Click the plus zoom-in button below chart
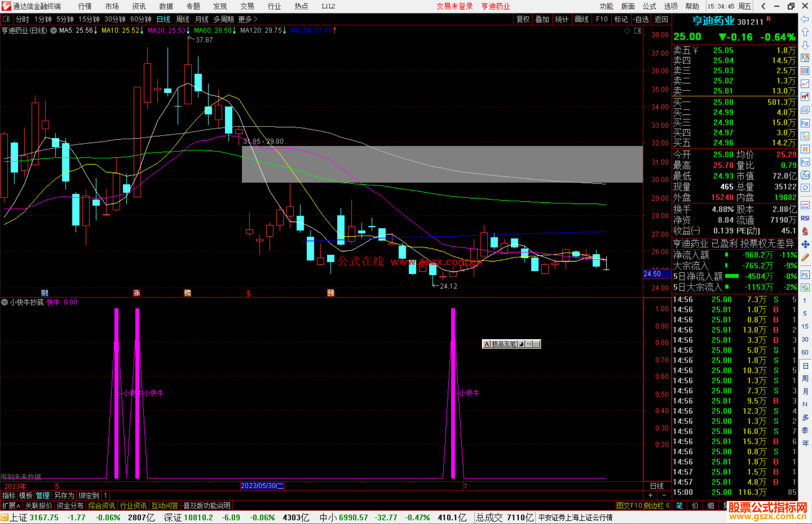 pyautogui.click(x=650, y=495)
